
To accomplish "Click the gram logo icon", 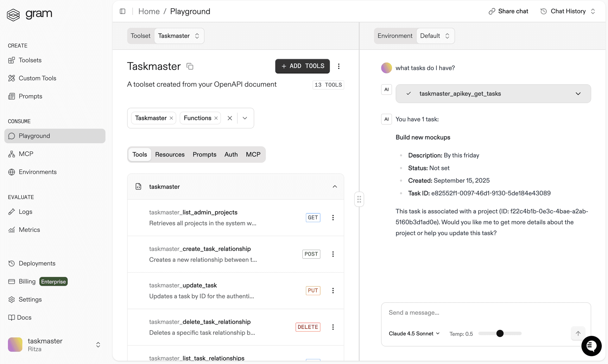I will (13, 14).
